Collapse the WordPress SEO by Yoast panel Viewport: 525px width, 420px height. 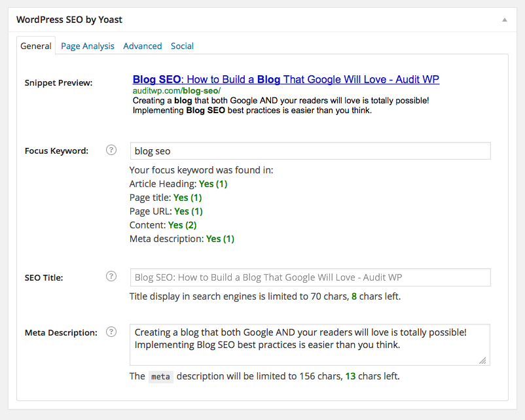point(504,20)
